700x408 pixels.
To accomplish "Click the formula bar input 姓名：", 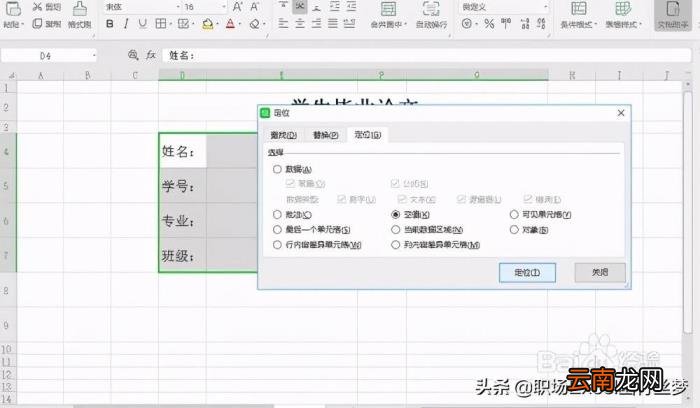I will click(x=426, y=55).
